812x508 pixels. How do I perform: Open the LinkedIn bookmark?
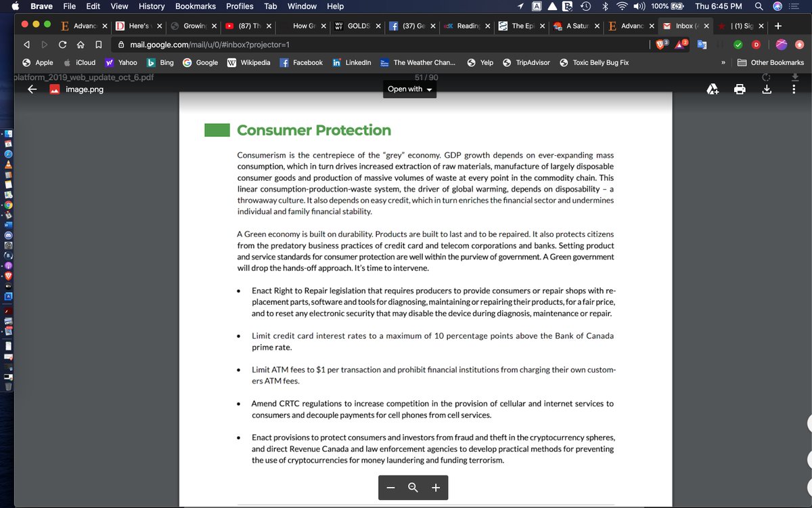point(351,62)
